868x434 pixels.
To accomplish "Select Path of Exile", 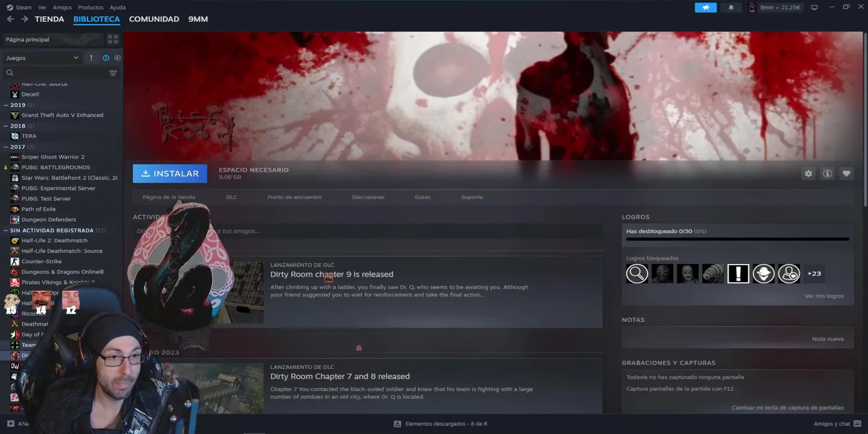I will 39,209.
